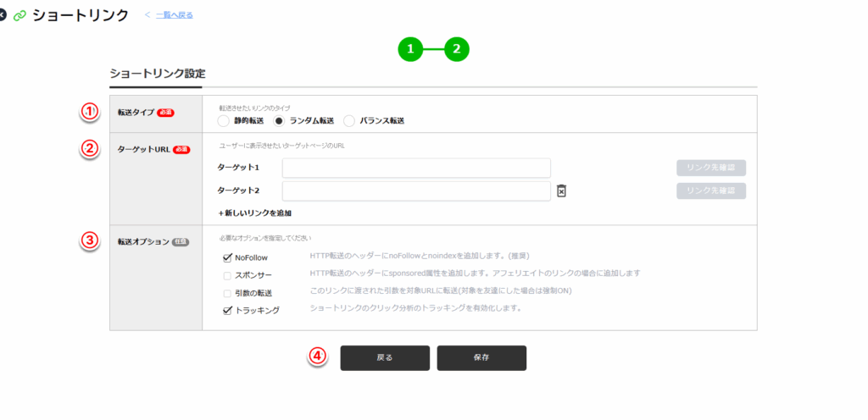
Task: Click +新しいリンクを追加 to add a target
Action: pos(255,213)
